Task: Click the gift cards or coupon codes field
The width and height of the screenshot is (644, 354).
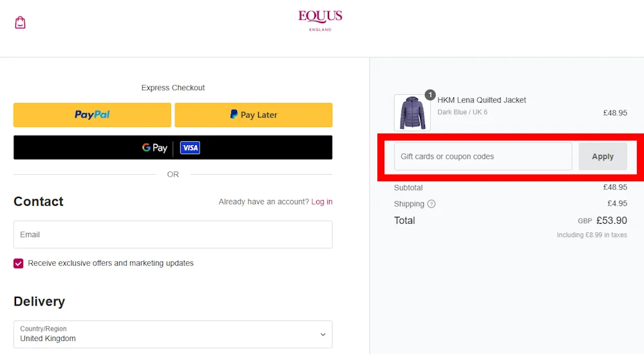Action: (483, 157)
